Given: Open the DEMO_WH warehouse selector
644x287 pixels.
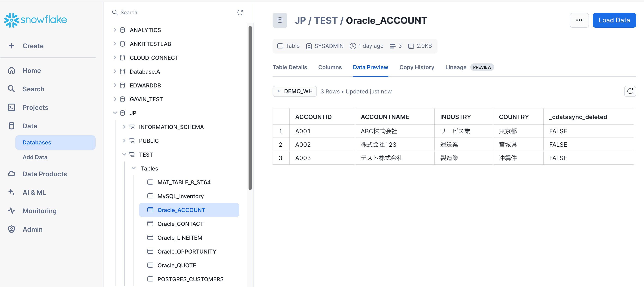Looking at the screenshot, I should [x=295, y=91].
